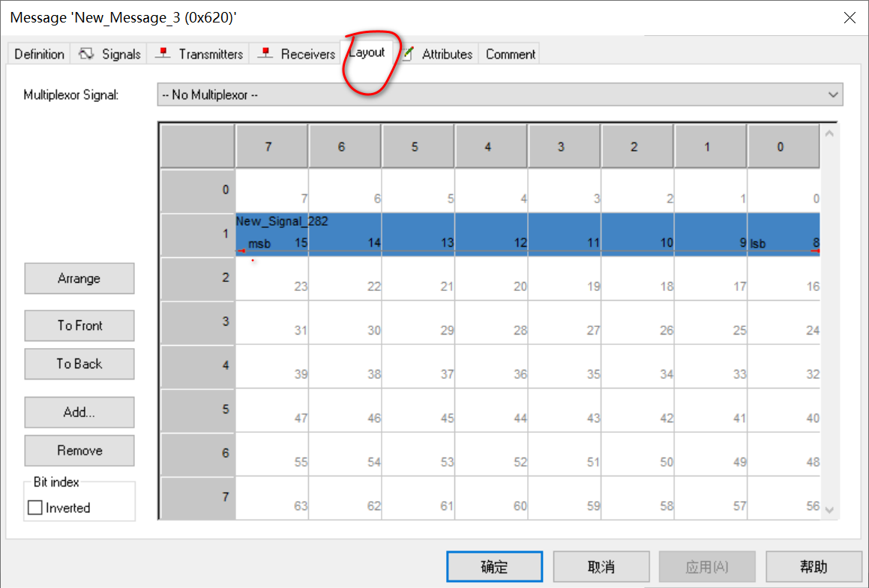Click bit cell 12 in the signal row

(492, 235)
